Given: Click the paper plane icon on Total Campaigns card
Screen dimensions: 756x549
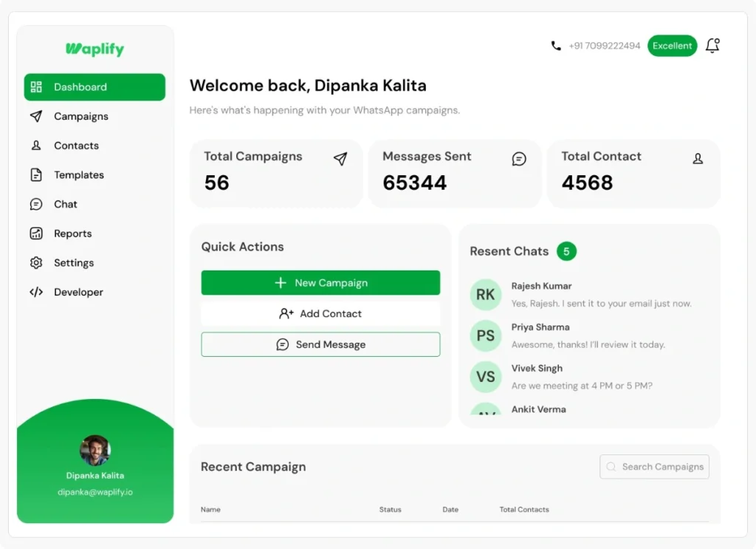Looking at the screenshot, I should pos(340,159).
